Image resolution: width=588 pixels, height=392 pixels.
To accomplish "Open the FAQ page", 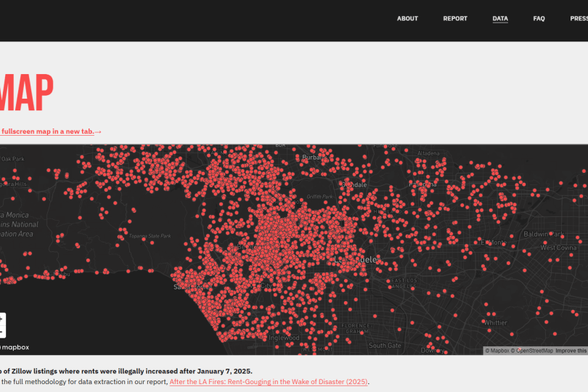I will tap(539, 19).
